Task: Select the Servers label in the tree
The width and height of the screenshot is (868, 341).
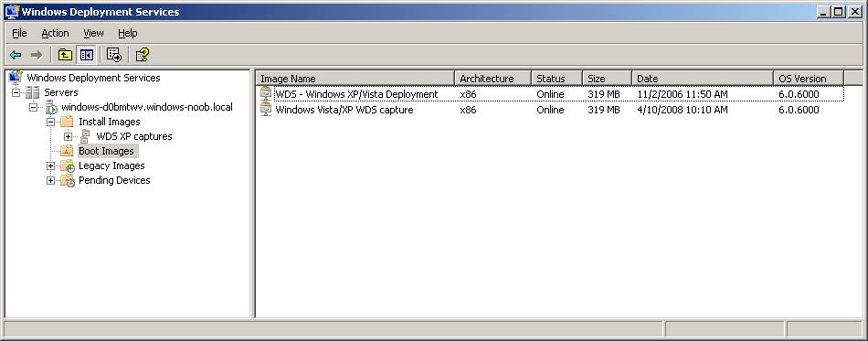Action: coord(61,92)
